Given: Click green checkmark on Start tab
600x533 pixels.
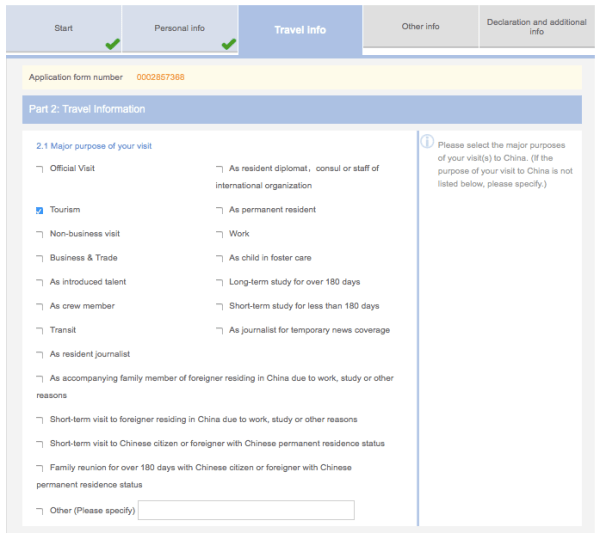Looking at the screenshot, I should pyautogui.click(x=112, y=44).
